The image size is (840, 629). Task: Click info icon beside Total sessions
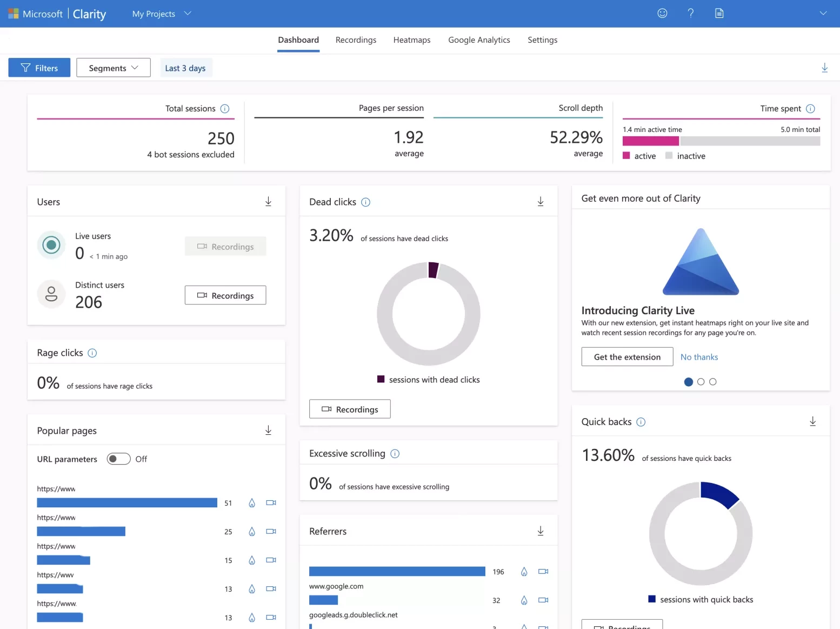tap(225, 109)
